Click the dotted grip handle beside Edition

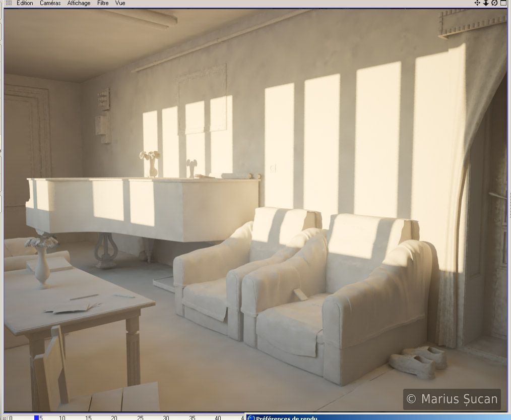click(x=8, y=3)
